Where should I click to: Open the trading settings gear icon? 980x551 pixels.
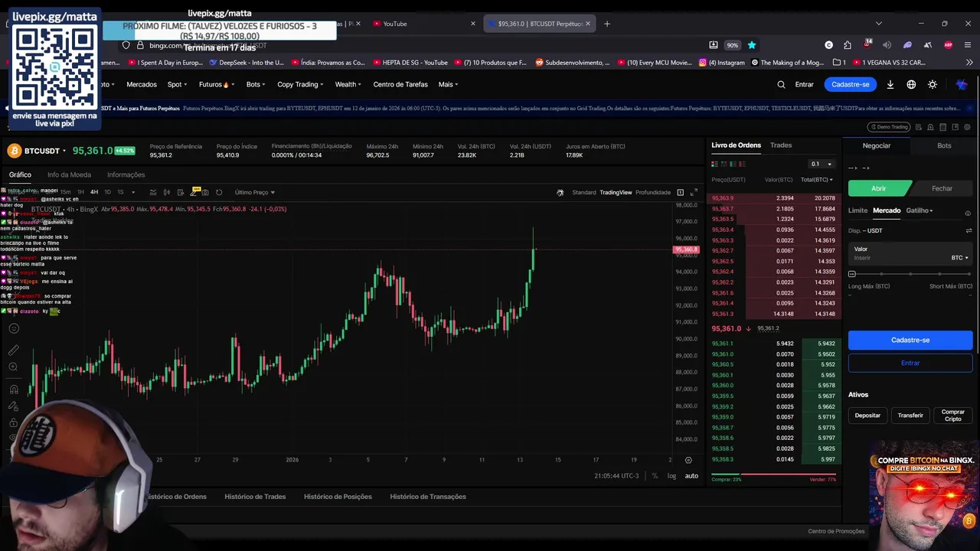click(967, 127)
